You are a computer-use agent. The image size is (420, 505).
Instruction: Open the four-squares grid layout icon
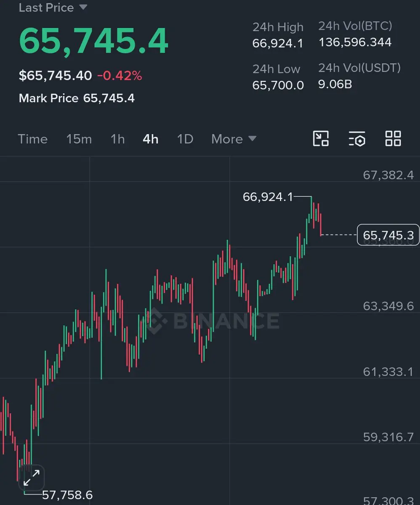(x=393, y=138)
